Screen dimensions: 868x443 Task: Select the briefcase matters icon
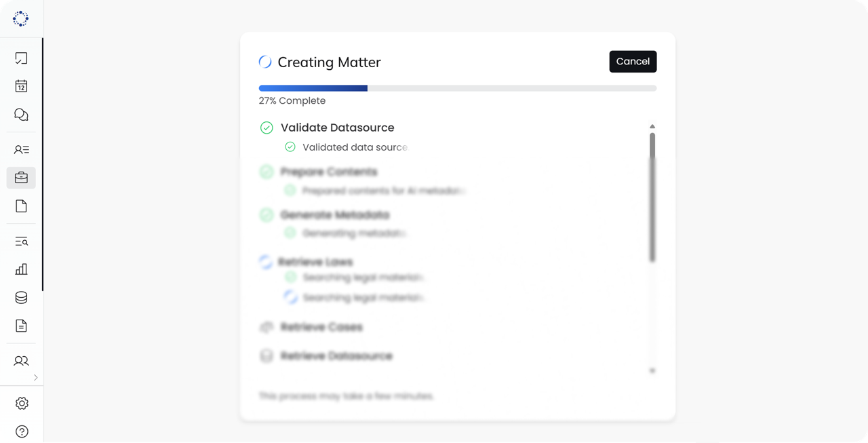tap(21, 178)
